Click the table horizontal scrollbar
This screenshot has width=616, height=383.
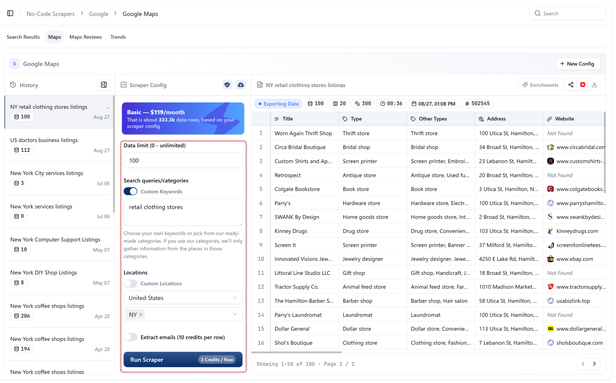pos(297,352)
